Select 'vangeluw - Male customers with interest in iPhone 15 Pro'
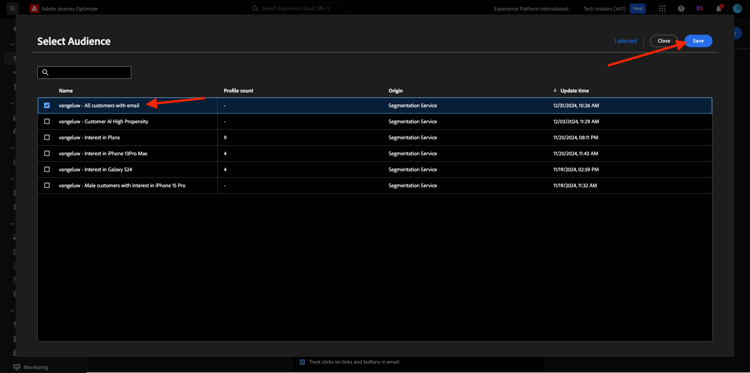The image size is (750, 373). [x=122, y=185]
